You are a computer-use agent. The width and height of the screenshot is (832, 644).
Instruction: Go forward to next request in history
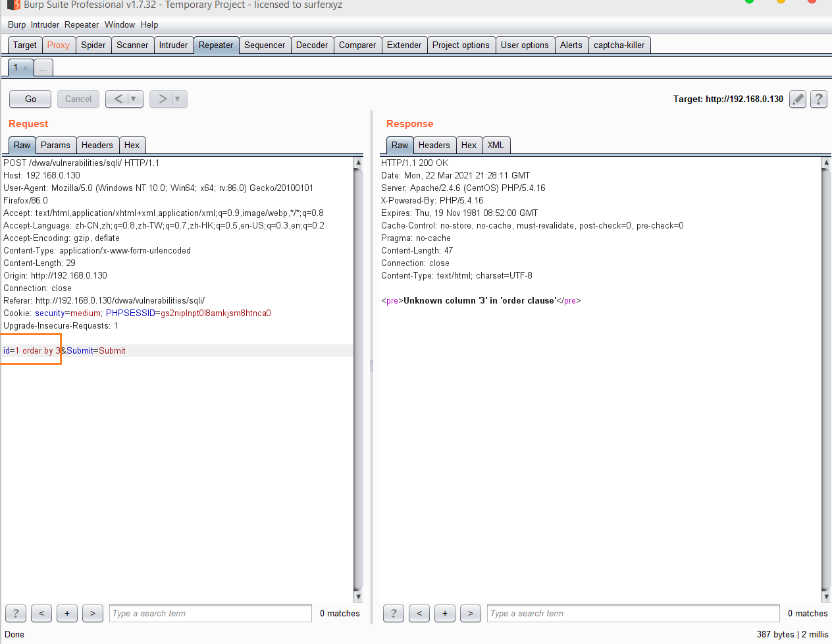[163, 99]
